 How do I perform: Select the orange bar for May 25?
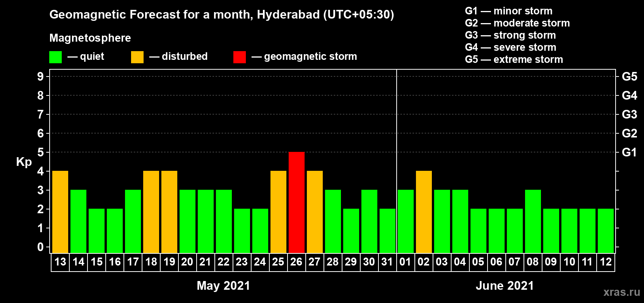pos(278,212)
